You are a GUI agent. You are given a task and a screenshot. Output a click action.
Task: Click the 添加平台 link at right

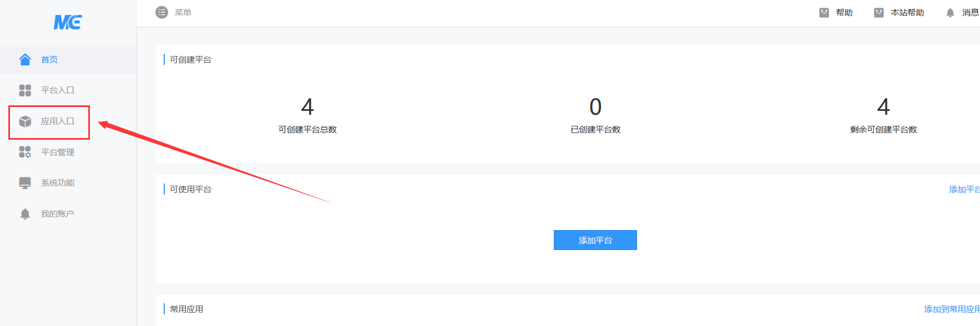[964, 190]
